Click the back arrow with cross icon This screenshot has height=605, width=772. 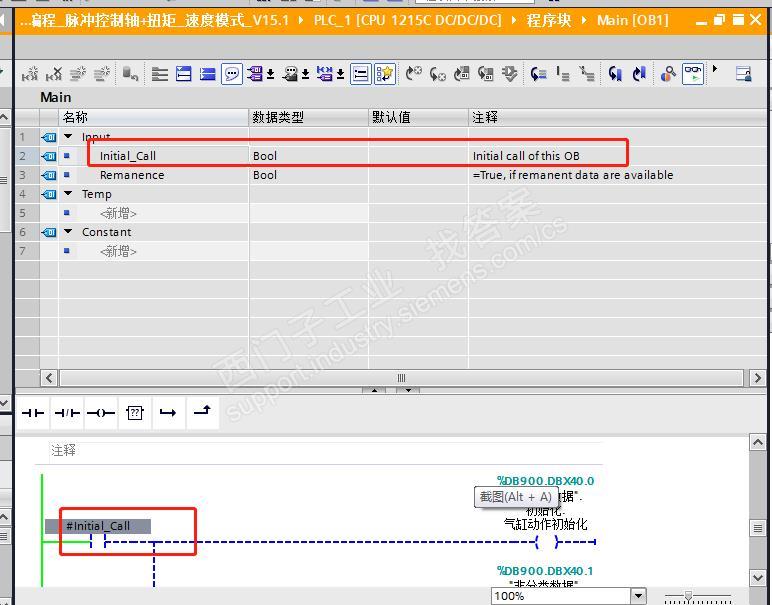(437, 74)
